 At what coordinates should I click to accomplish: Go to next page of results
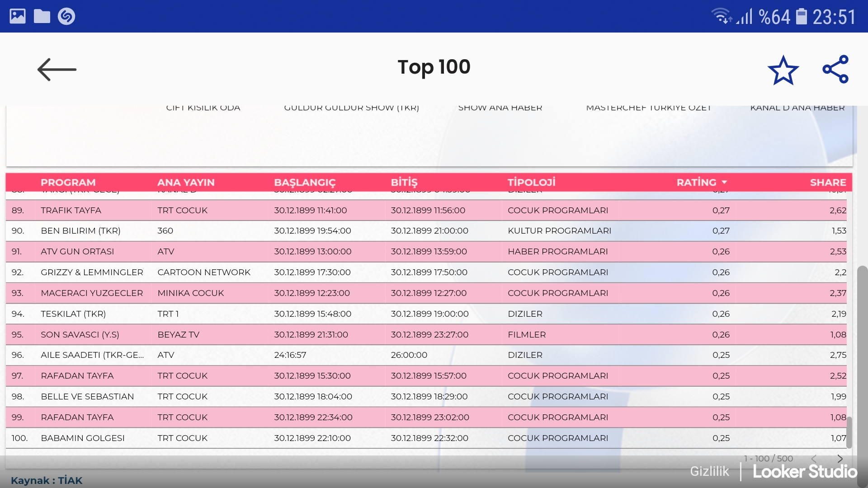pos(840,458)
